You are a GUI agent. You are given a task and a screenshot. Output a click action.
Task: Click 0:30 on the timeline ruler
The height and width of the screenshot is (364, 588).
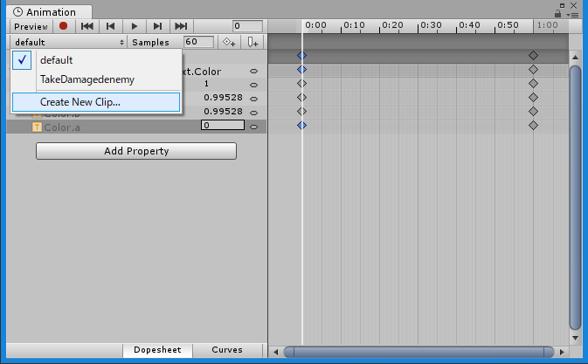431,25
